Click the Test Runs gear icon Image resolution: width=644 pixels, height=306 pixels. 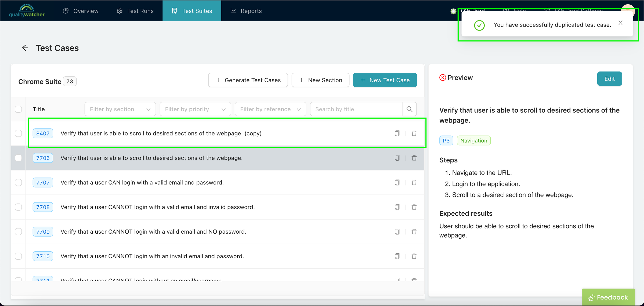click(x=120, y=11)
